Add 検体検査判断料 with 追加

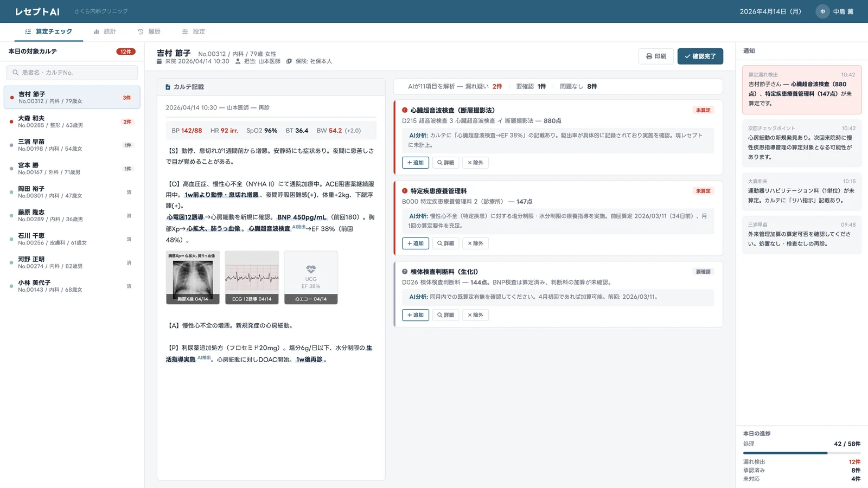pyautogui.click(x=416, y=315)
